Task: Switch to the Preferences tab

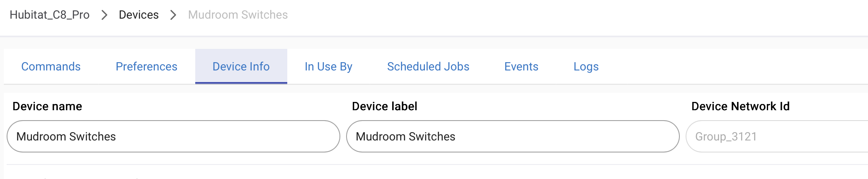Action: [146, 67]
